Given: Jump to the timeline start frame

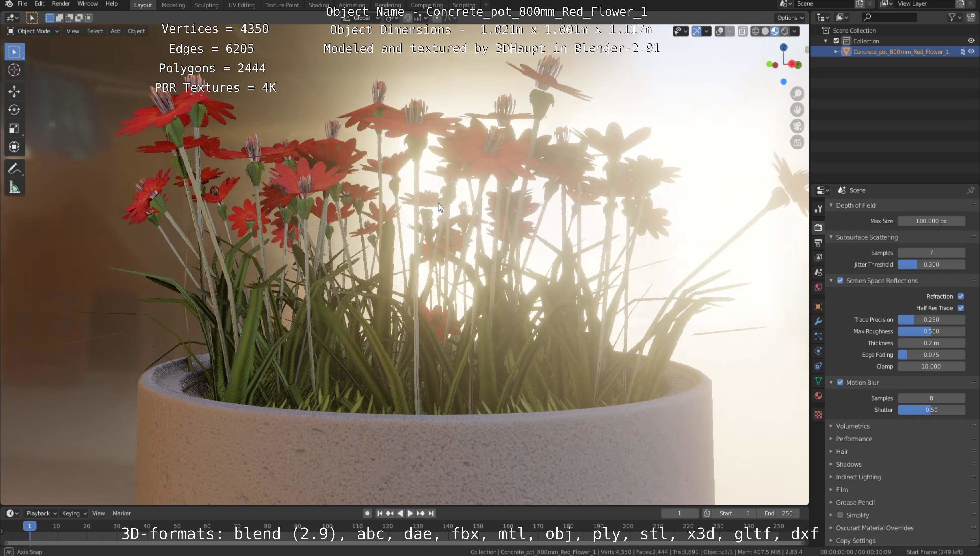Looking at the screenshot, I should pyautogui.click(x=379, y=514).
